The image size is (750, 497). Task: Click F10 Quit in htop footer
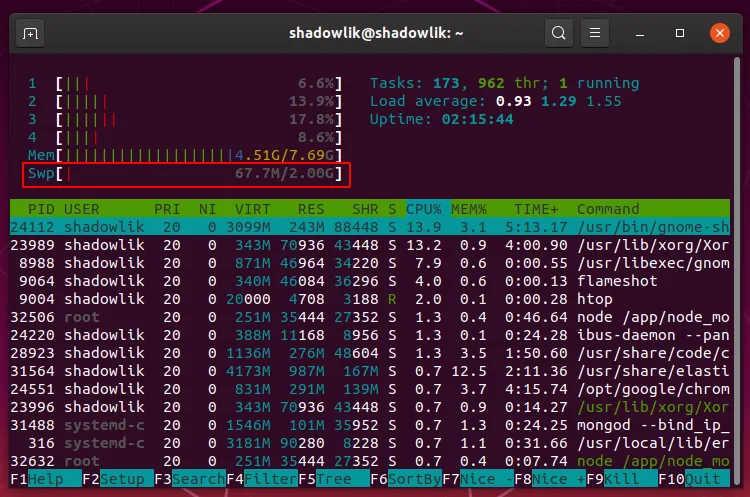click(694, 479)
